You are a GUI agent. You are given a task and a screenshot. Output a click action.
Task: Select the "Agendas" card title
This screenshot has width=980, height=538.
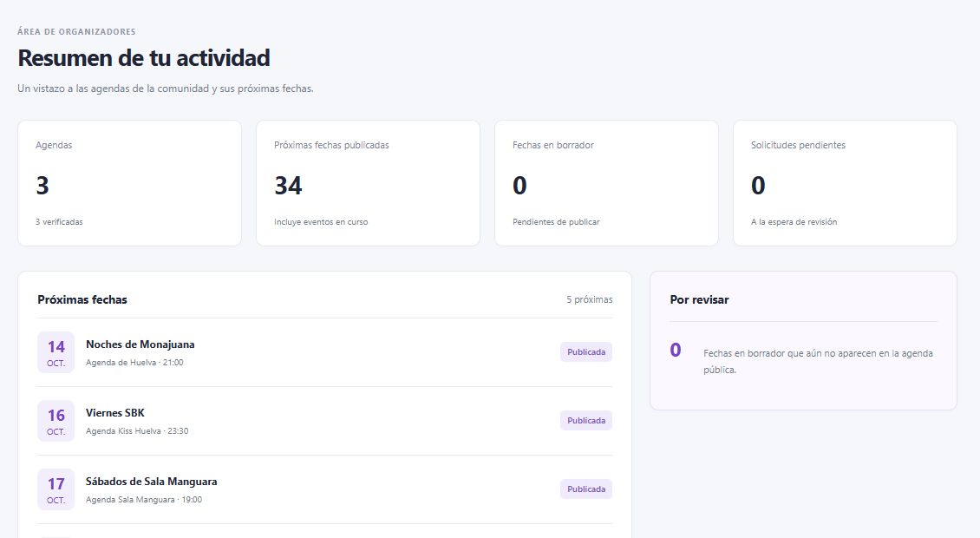pos(54,145)
